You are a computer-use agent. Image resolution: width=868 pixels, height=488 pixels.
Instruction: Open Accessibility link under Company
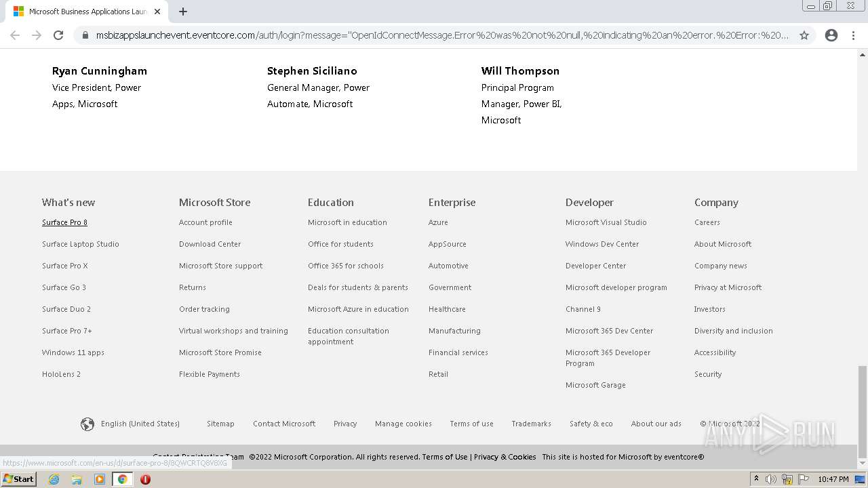point(715,352)
